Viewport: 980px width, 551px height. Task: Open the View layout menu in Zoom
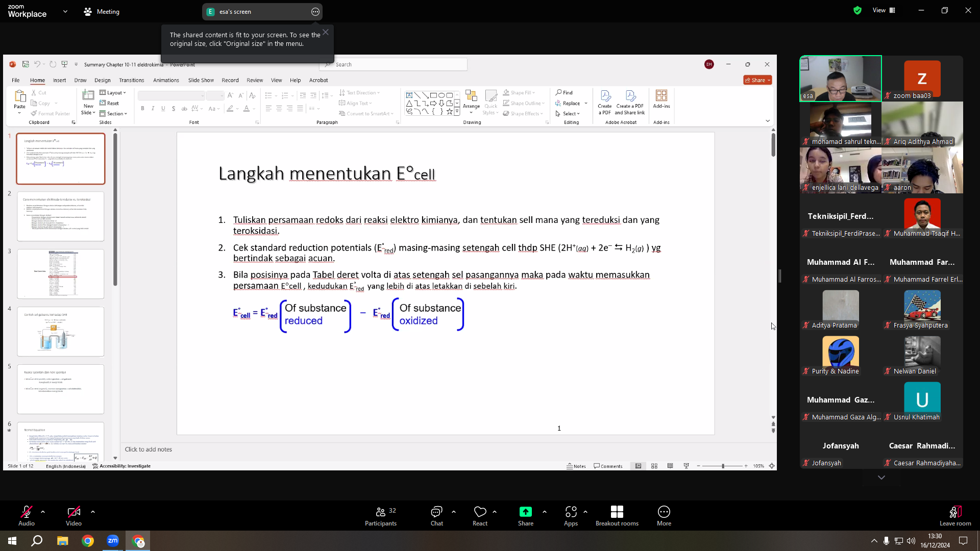(884, 10)
